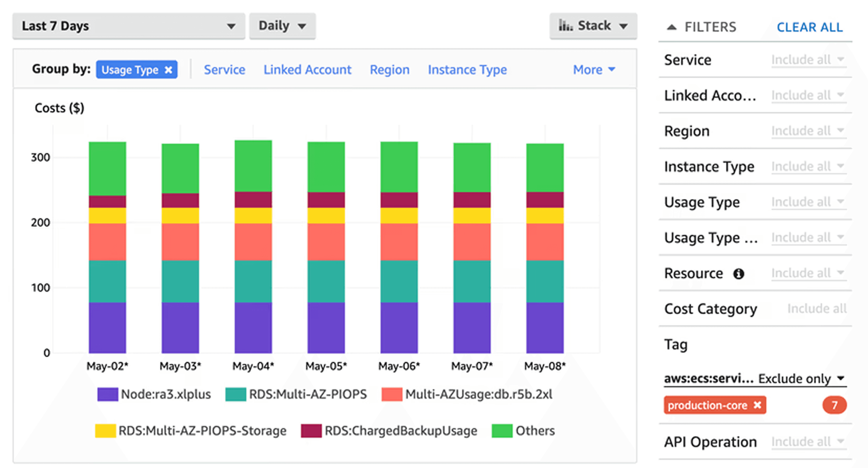
Task: Group by Region link
Action: coord(389,70)
